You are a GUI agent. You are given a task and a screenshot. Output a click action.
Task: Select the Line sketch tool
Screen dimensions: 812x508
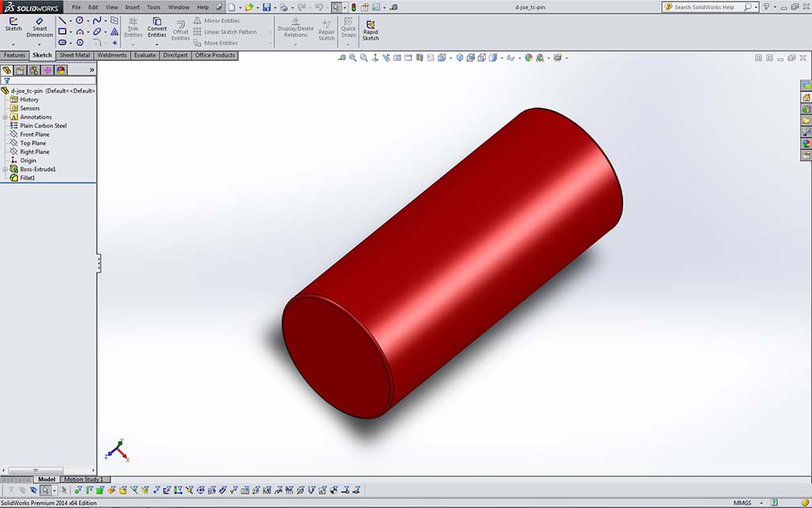pyautogui.click(x=62, y=20)
